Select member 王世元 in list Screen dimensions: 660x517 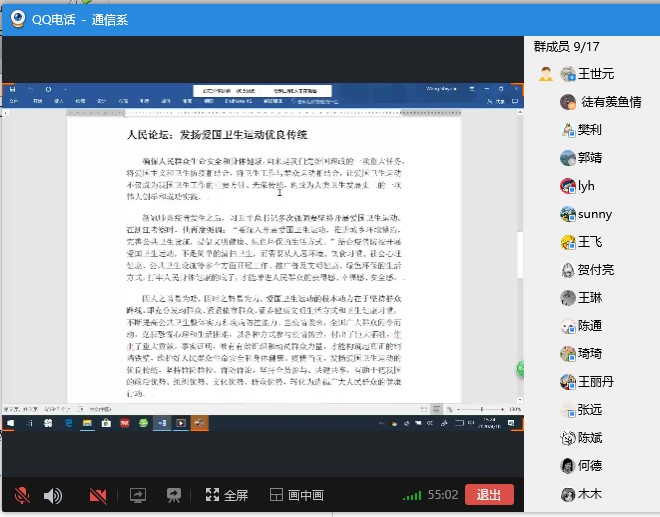click(x=595, y=74)
